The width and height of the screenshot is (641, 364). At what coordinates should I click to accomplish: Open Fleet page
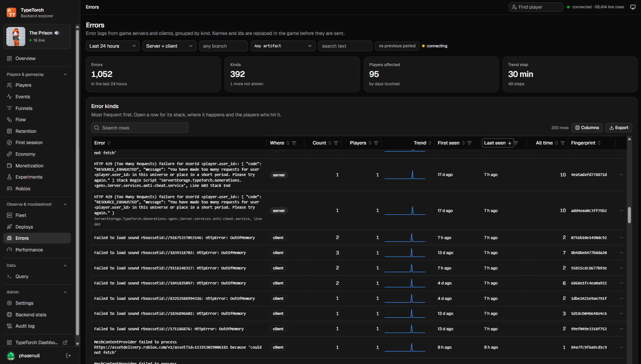[x=37, y=215]
